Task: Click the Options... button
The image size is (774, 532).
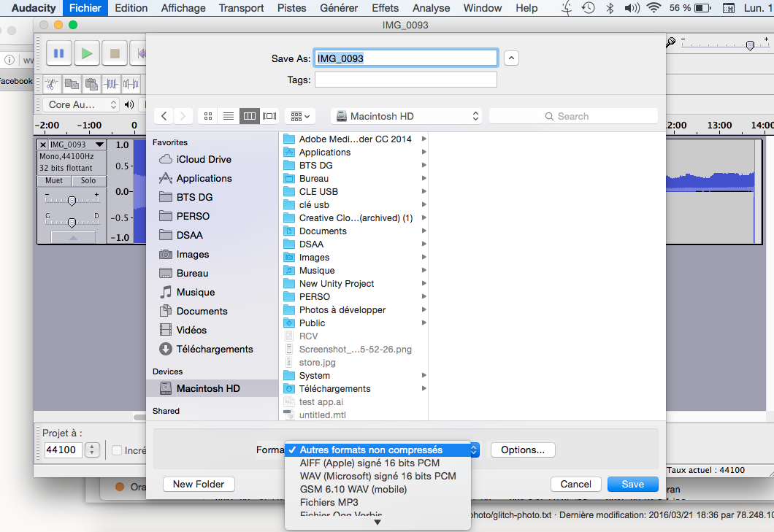Action: [522, 450]
